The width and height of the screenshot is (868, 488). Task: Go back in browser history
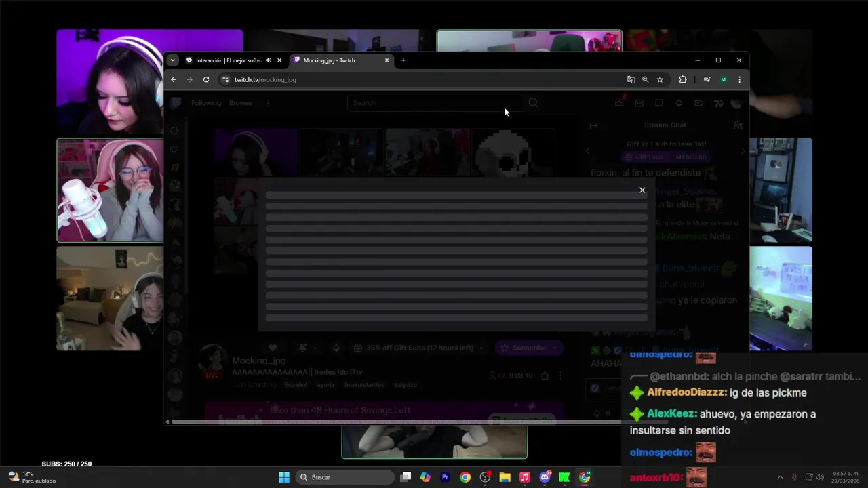(174, 79)
